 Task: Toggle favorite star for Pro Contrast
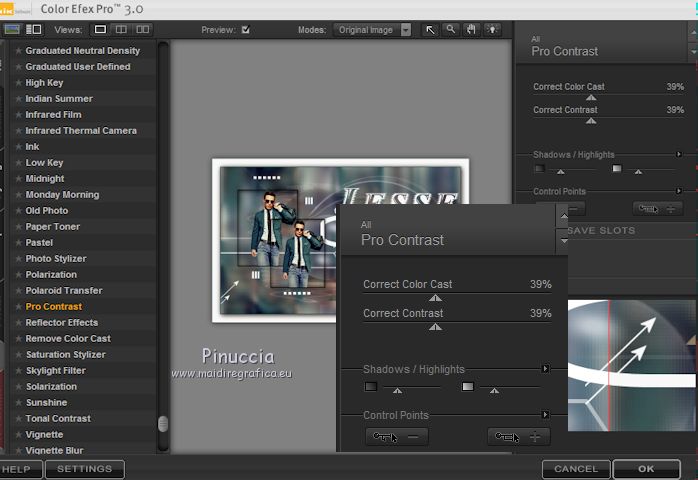18,306
